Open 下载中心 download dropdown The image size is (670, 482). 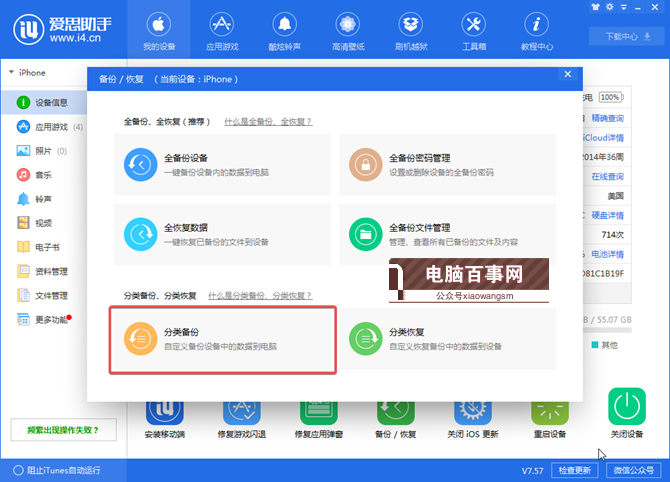619,36
